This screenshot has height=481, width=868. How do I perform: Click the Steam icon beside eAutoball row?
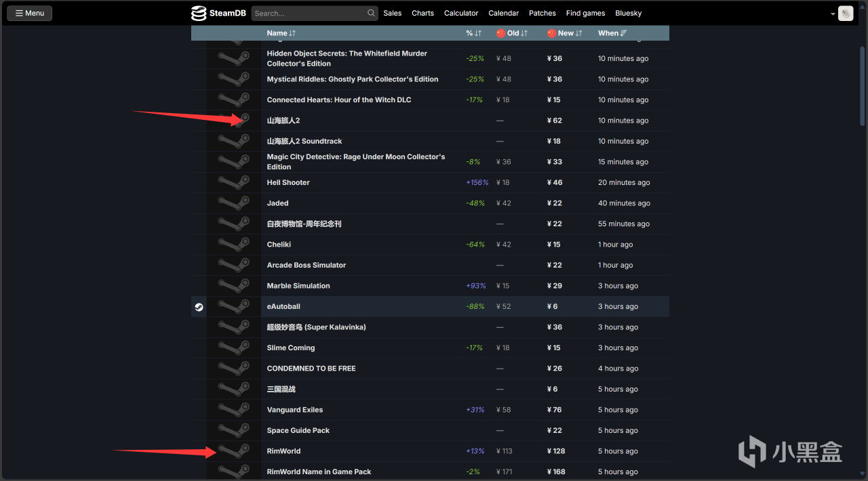click(199, 306)
